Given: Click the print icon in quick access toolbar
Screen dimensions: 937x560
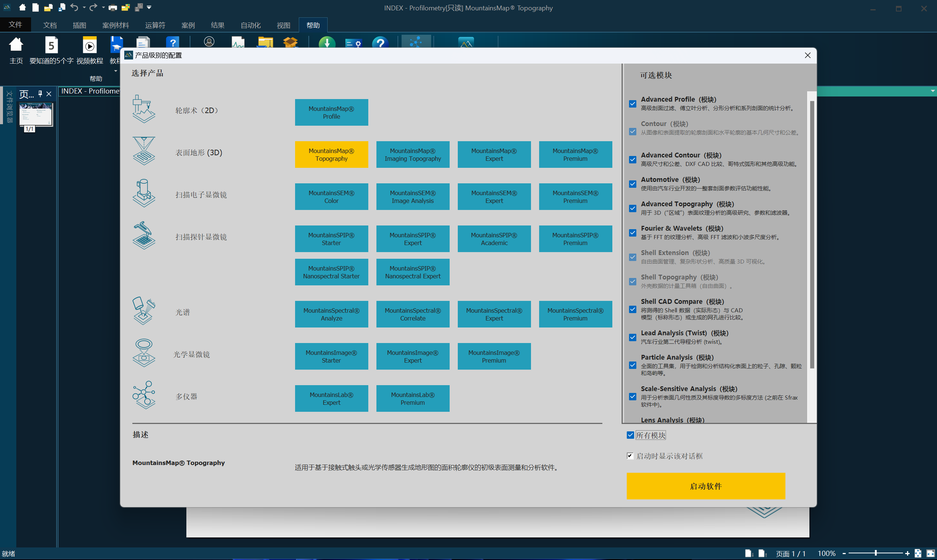Looking at the screenshot, I should click(112, 7).
